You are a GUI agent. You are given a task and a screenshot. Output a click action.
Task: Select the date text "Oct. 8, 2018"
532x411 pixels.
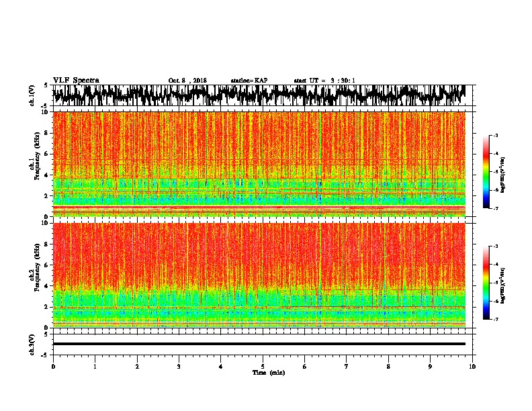[187, 81]
